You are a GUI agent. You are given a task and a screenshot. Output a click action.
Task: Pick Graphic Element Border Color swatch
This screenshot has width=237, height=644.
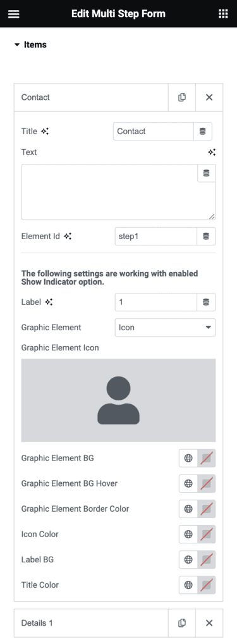pos(206,509)
